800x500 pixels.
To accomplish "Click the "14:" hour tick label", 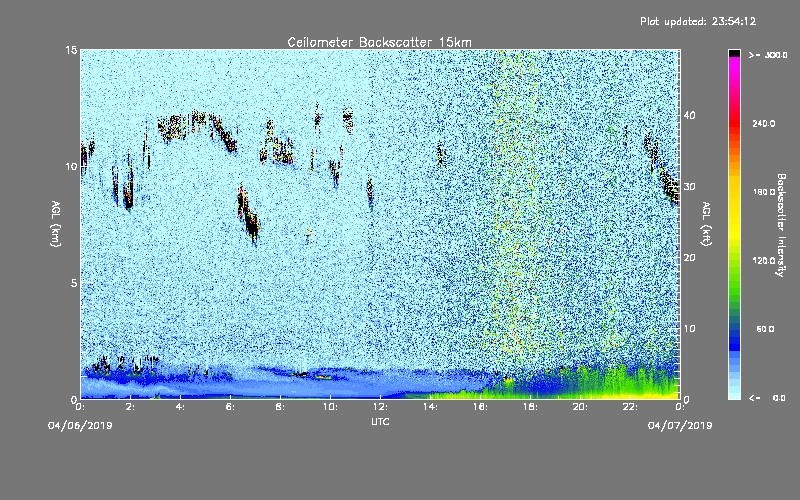I will [430, 407].
